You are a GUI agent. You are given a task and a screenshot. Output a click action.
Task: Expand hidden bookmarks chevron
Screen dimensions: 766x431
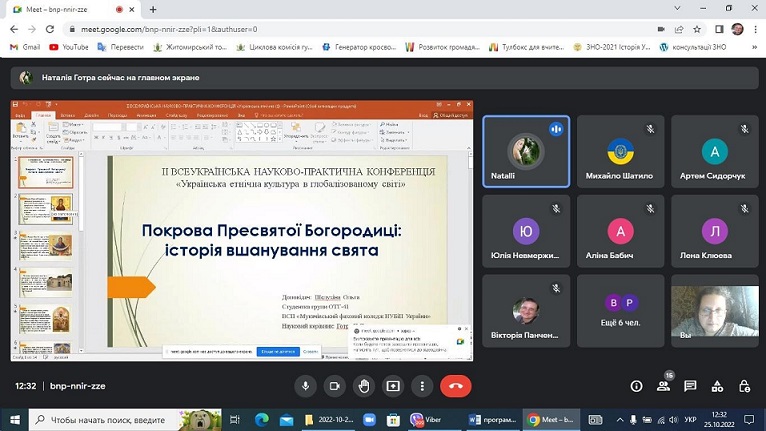tap(754, 47)
